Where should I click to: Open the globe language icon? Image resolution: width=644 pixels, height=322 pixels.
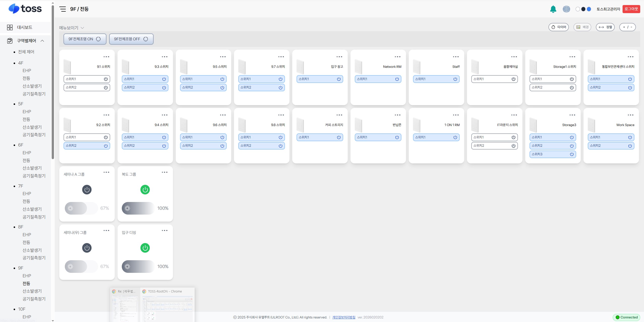click(566, 9)
